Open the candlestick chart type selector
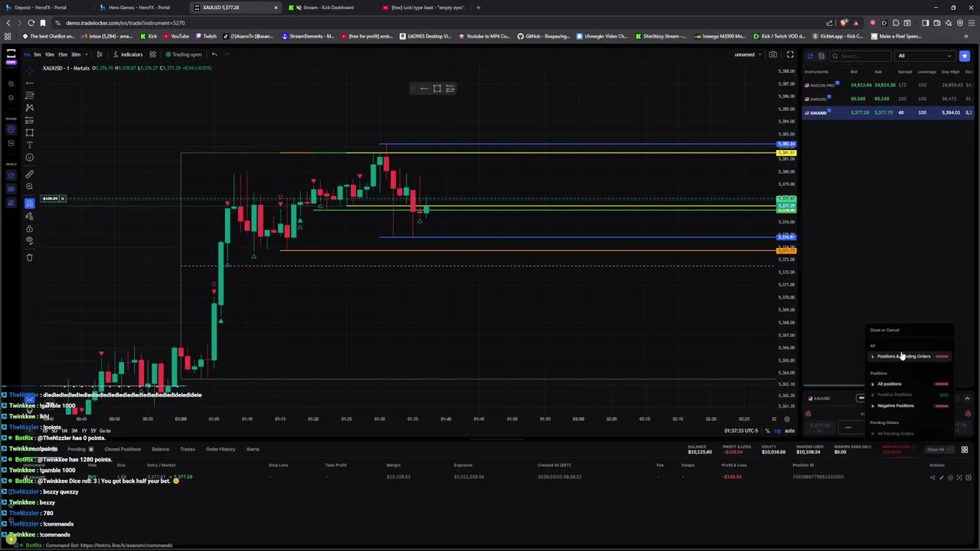 [100, 54]
